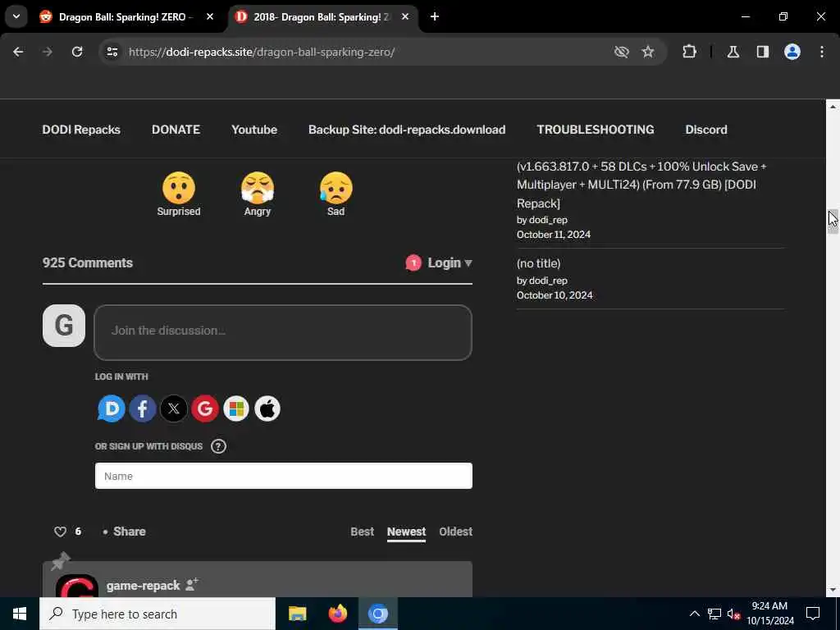Log in with Disqus icon
Image resolution: width=840 pixels, height=630 pixels.
click(x=112, y=409)
